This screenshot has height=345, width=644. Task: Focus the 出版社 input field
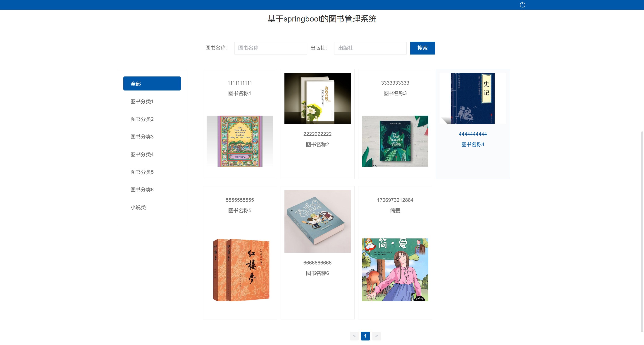click(x=370, y=48)
